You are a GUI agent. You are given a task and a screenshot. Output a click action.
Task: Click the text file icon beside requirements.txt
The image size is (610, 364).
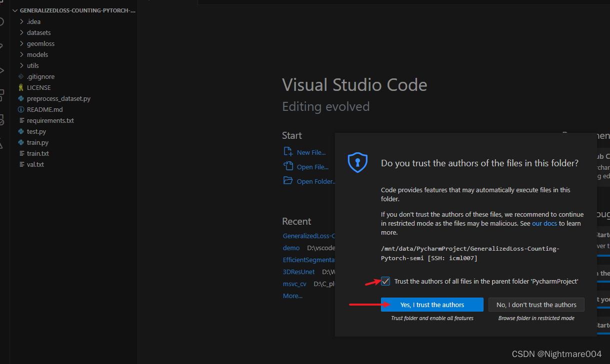point(21,121)
